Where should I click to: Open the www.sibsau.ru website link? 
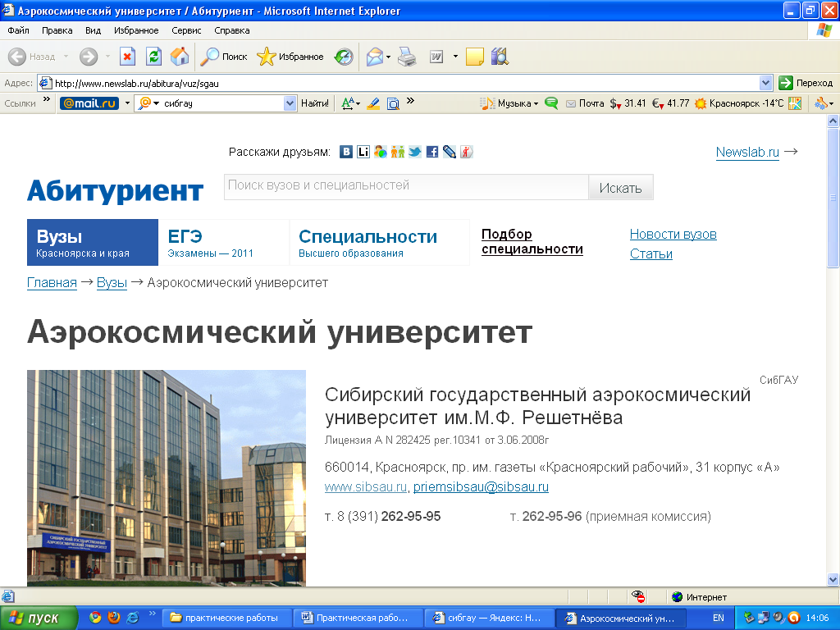coord(366,486)
